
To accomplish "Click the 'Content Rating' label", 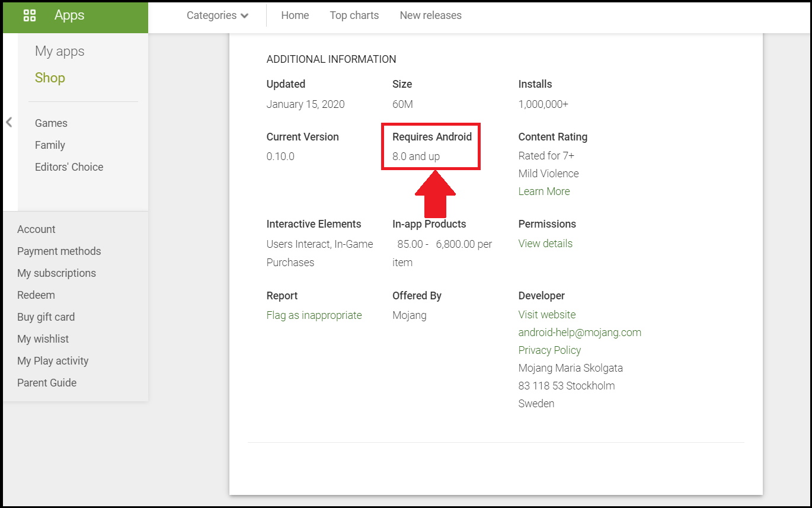I will (553, 137).
